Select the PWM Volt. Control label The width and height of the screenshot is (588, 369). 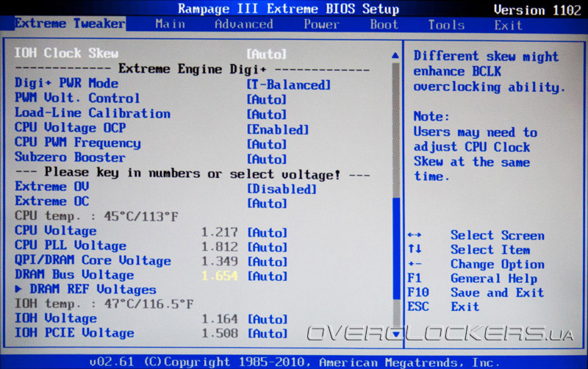(77, 98)
